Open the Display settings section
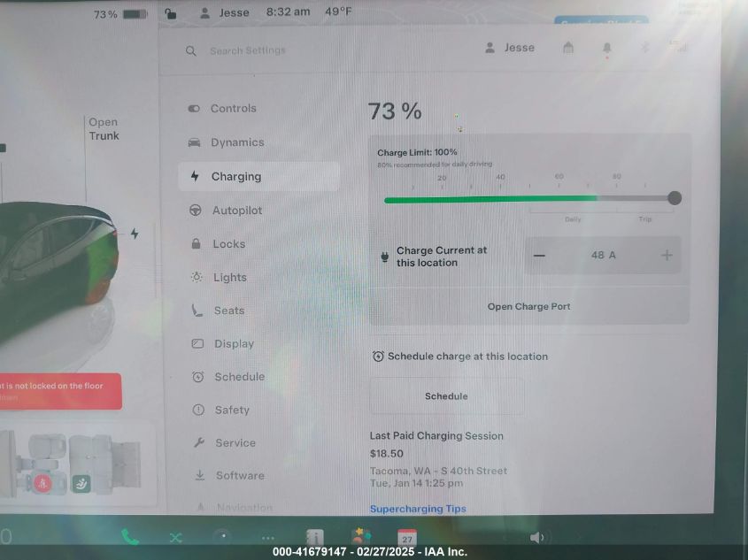748x560 pixels. [234, 343]
